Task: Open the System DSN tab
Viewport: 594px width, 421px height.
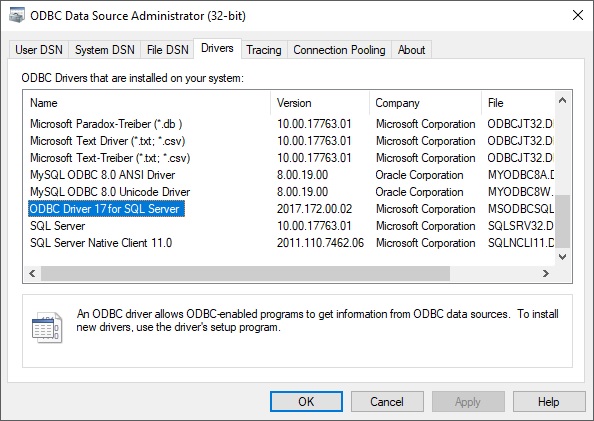Action: pyautogui.click(x=105, y=50)
